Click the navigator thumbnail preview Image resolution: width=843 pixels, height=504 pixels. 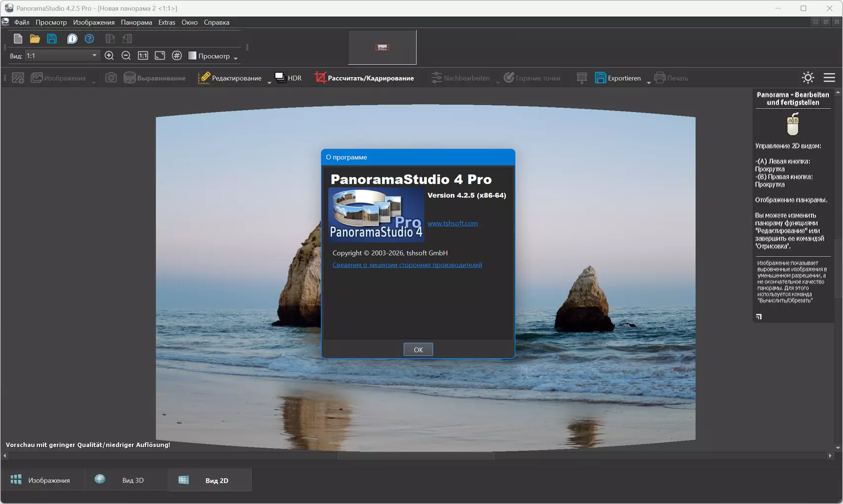tap(382, 47)
